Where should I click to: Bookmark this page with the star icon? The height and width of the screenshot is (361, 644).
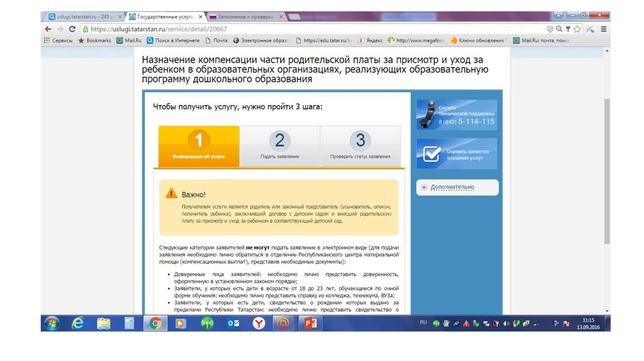coord(577,29)
